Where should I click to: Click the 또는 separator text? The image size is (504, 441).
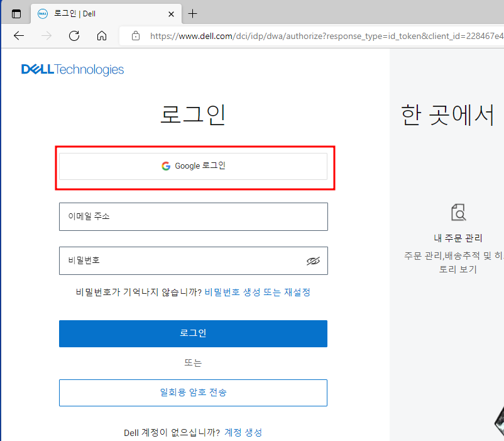click(x=193, y=363)
